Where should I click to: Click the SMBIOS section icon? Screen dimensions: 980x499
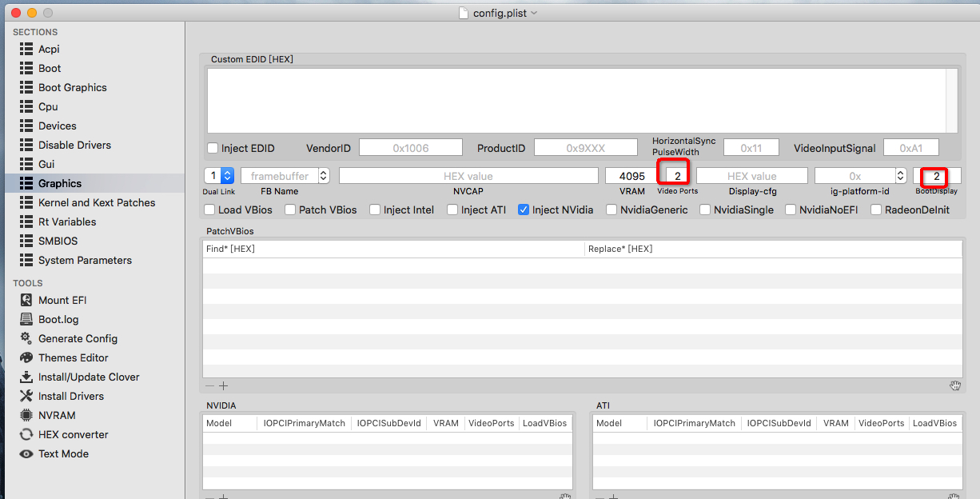[x=26, y=241]
